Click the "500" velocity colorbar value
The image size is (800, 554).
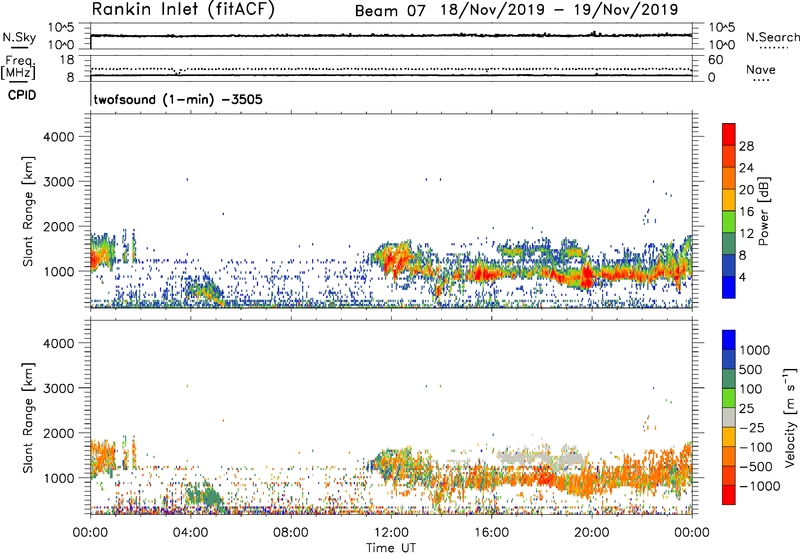click(750, 369)
